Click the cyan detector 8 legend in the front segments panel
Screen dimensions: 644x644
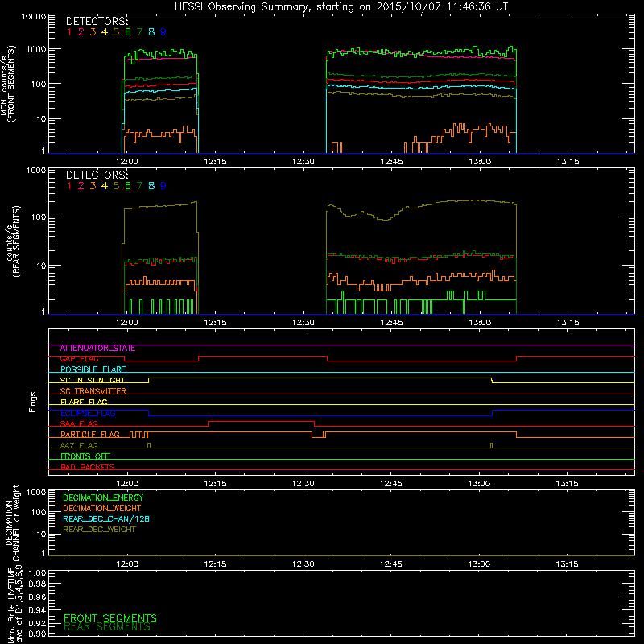click(151, 31)
